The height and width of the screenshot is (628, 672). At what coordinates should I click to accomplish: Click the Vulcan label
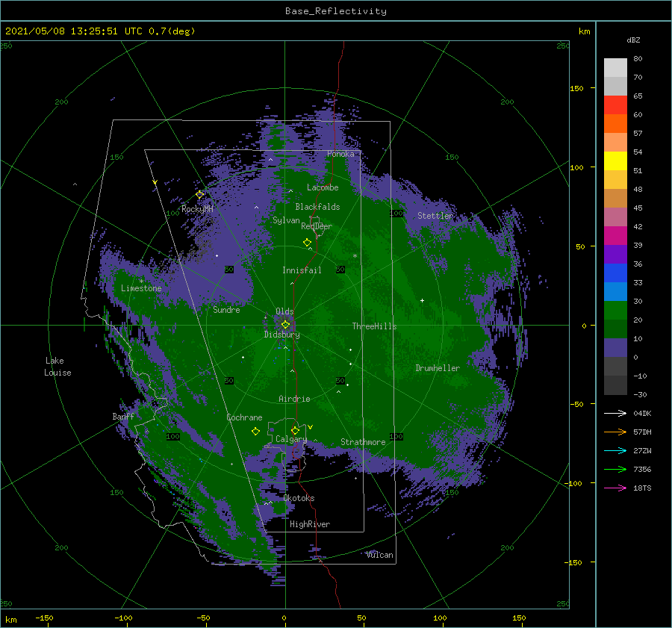click(379, 555)
